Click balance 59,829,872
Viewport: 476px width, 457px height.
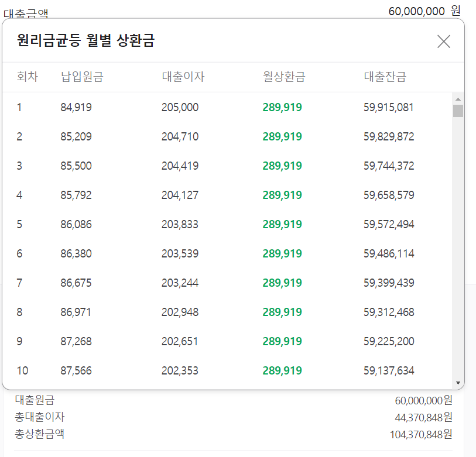(389, 136)
